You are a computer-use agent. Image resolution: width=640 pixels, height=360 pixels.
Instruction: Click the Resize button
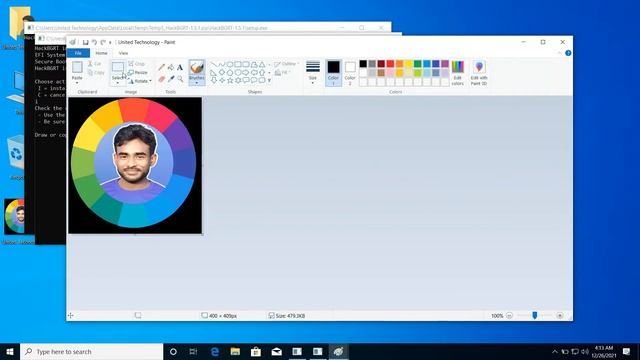click(x=138, y=72)
